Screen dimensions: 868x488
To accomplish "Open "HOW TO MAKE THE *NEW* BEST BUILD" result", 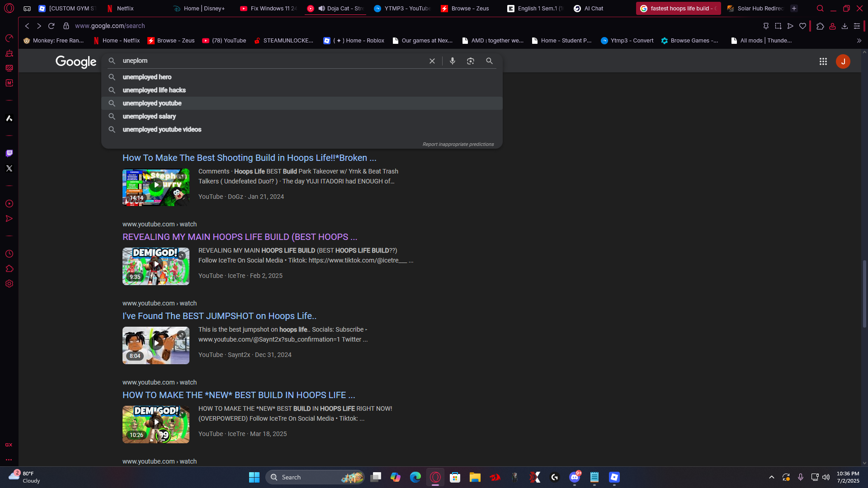I will tap(239, 395).
